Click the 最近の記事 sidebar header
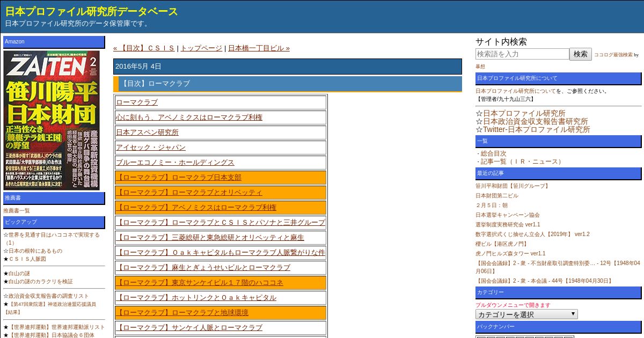This screenshot has height=338, width=644. click(x=558, y=174)
